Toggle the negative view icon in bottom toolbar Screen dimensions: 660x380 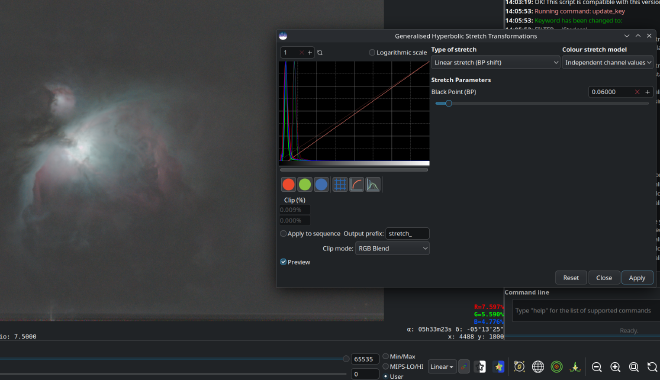pyautogui.click(x=480, y=367)
